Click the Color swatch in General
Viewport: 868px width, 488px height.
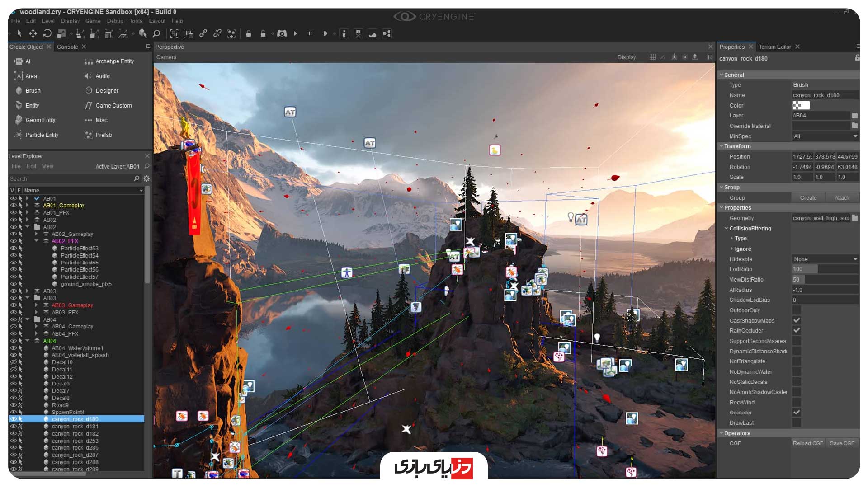pos(801,106)
